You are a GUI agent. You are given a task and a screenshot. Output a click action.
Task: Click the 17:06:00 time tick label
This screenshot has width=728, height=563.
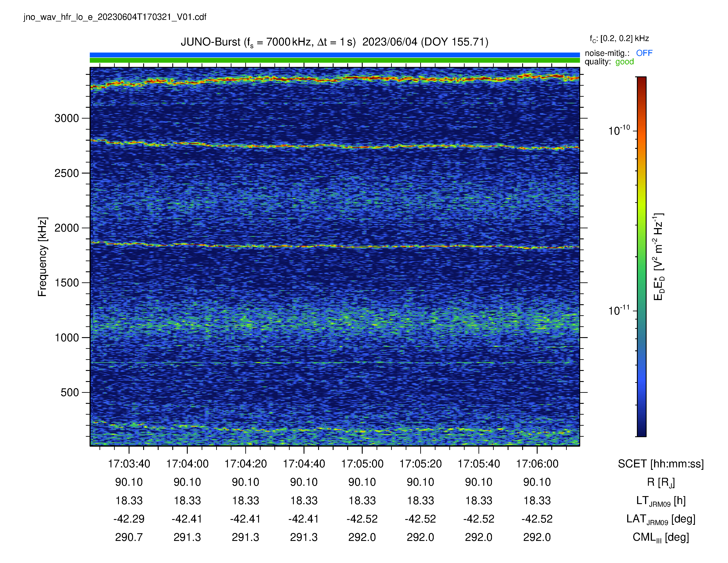pos(537,464)
